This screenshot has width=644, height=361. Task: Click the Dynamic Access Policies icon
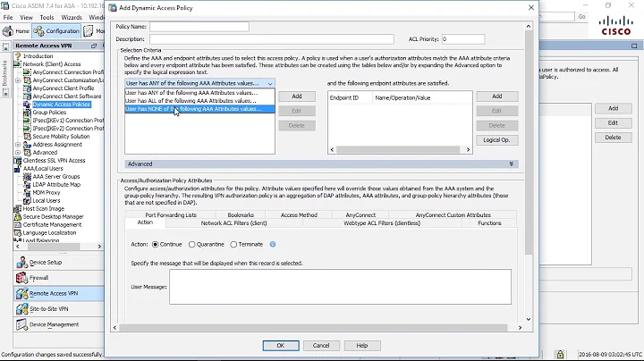click(27, 105)
